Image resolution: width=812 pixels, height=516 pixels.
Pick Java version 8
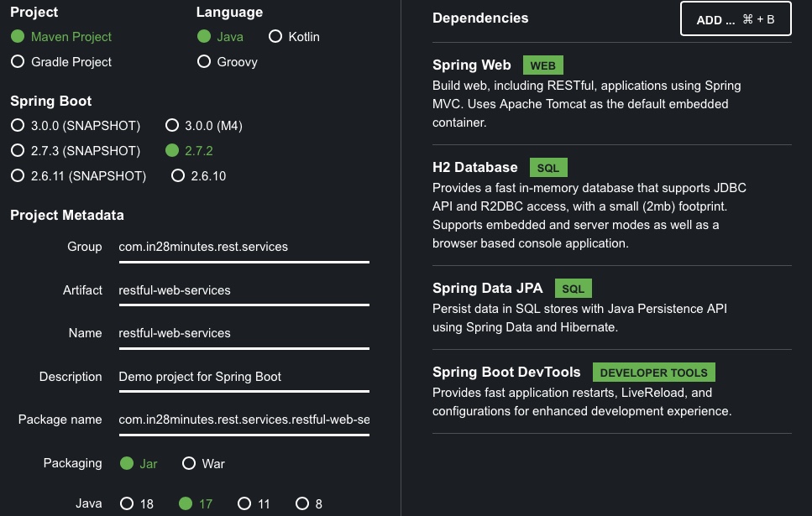[302, 503]
